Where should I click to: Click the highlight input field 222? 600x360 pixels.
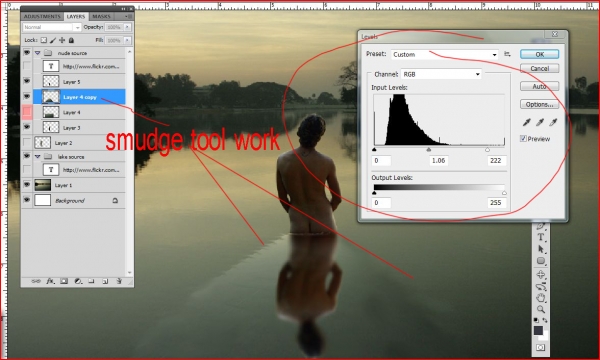pyautogui.click(x=497, y=161)
